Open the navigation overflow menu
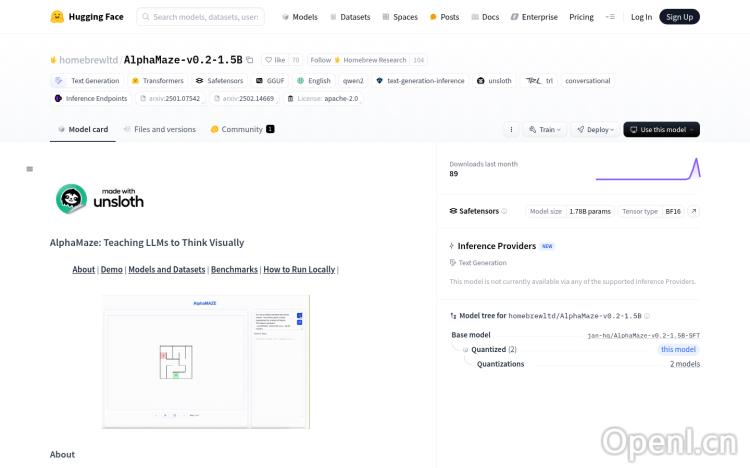 click(x=612, y=17)
